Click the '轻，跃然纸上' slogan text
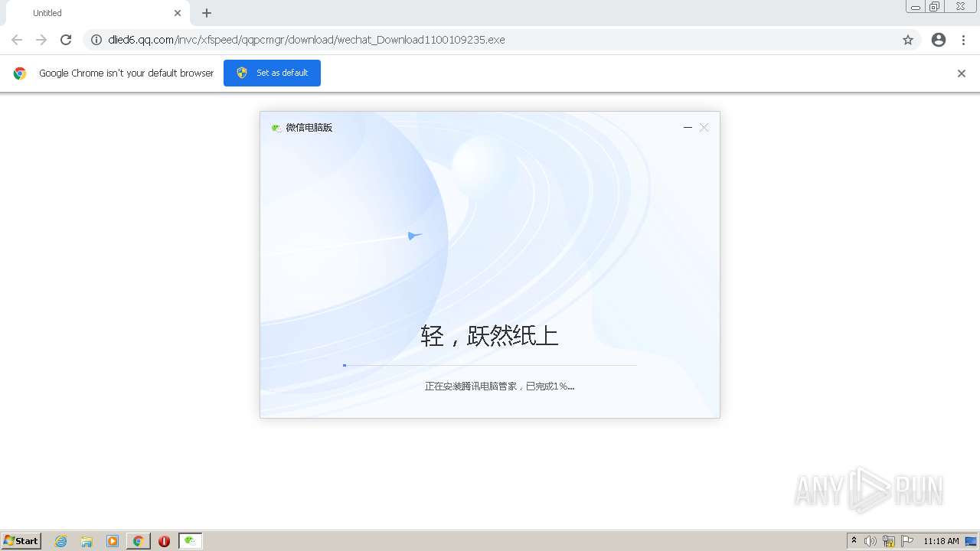Image resolution: width=980 pixels, height=551 pixels. [x=489, y=335]
